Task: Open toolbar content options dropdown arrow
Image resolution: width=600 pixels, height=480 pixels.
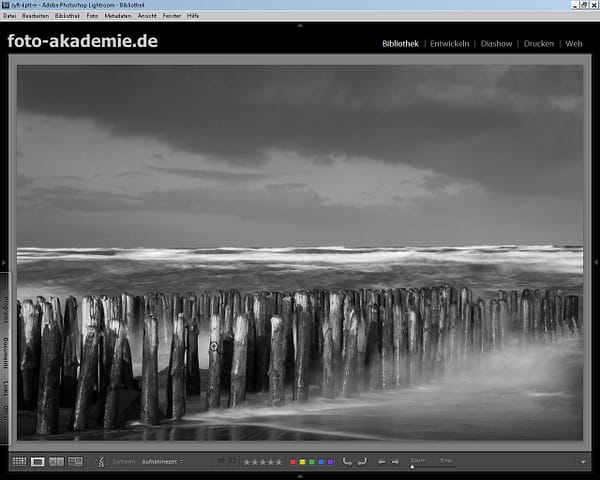Action: [x=583, y=462]
